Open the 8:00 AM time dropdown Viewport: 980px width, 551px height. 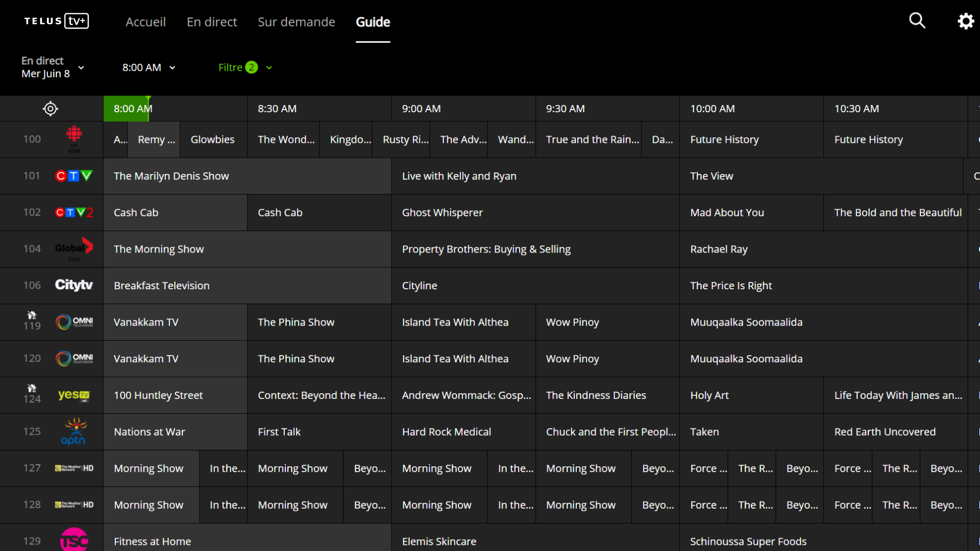click(x=149, y=67)
